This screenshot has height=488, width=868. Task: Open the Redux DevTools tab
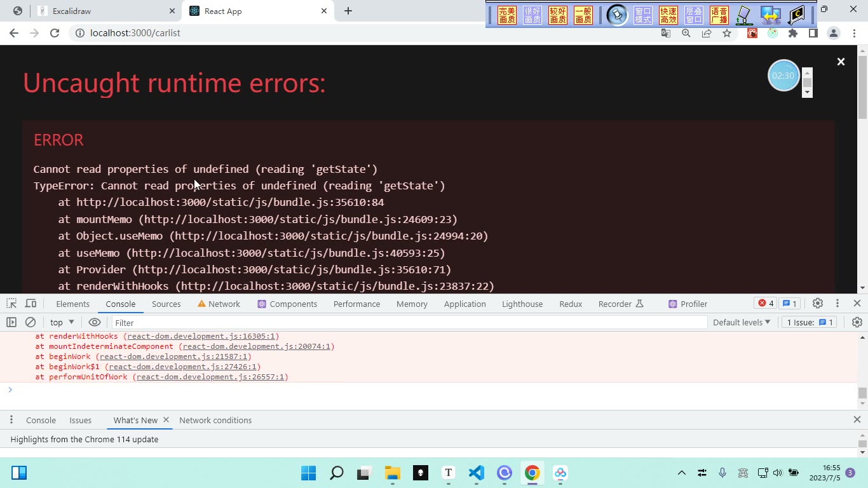pyautogui.click(x=571, y=304)
